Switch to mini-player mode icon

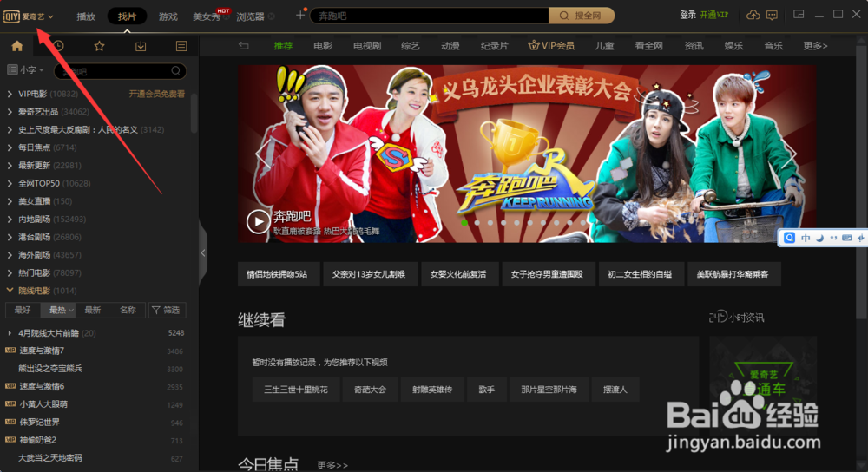[799, 15]
